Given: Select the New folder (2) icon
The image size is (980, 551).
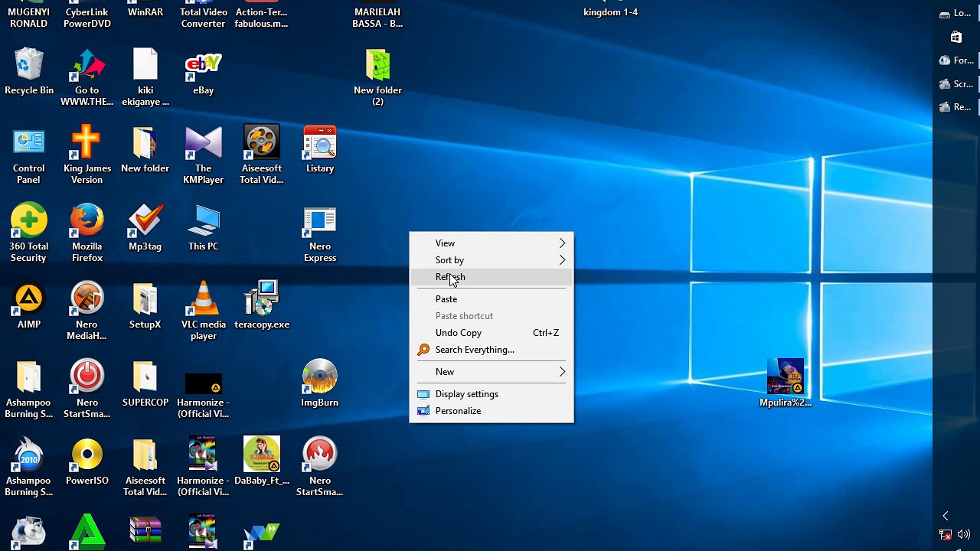Looking at the screenshot, I should point(378,64).
